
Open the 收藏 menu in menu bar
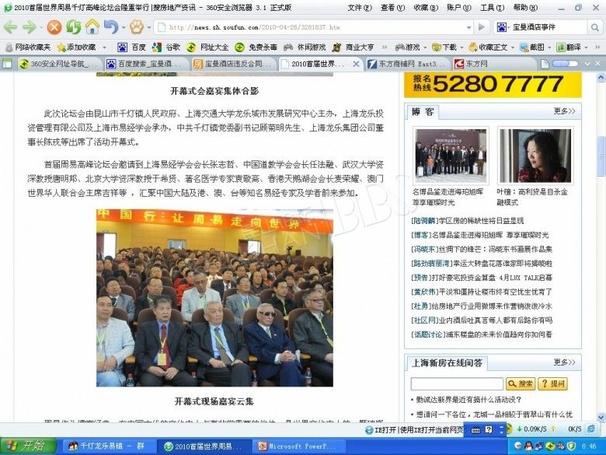pyautogui.click(x=423, y=8)
